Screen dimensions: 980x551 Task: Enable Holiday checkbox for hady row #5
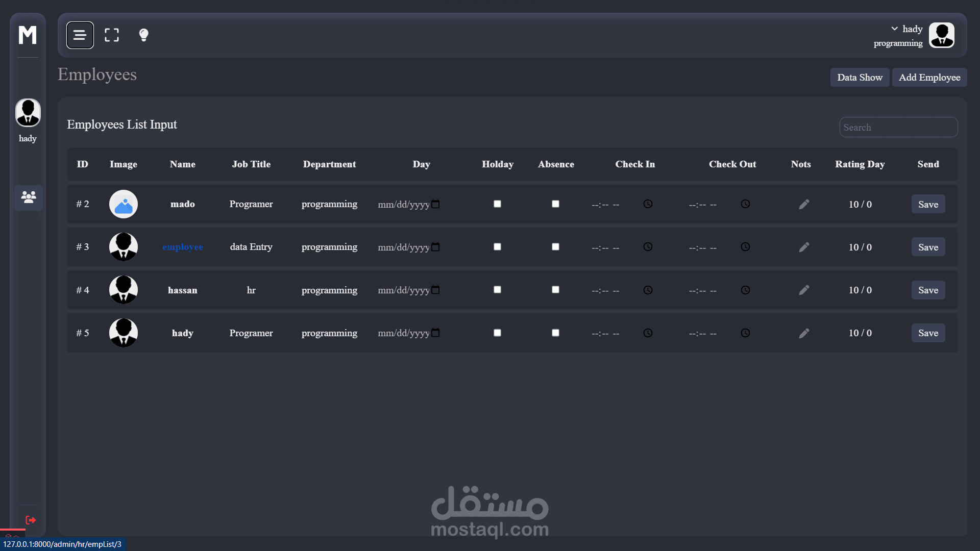pyautogui.click(x=497, y=333)
